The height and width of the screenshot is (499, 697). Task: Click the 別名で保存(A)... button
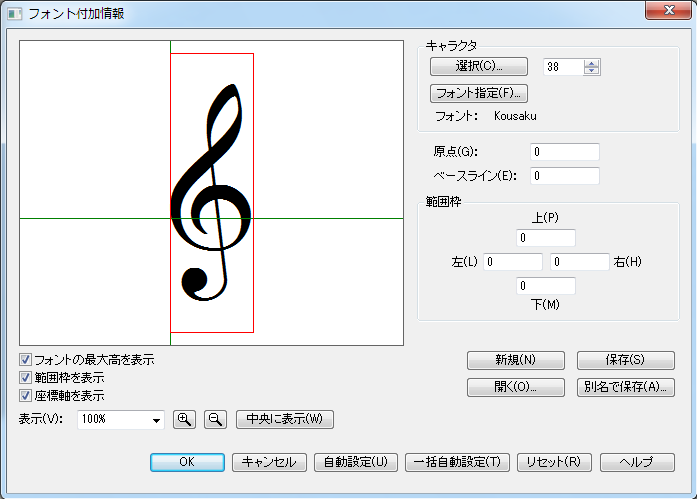[625, 387]
